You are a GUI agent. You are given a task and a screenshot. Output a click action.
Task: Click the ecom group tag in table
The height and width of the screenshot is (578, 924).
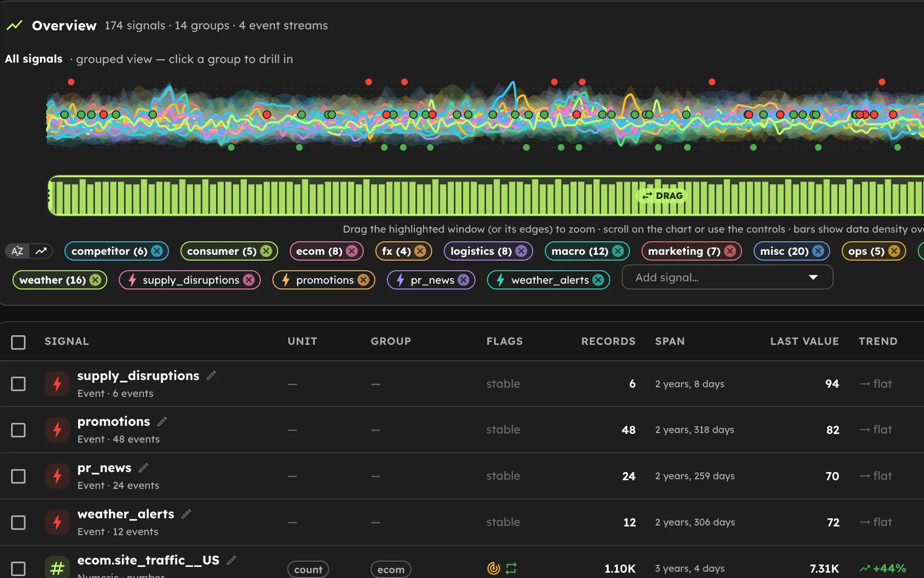pyautogui.click(x=391, y=569)
